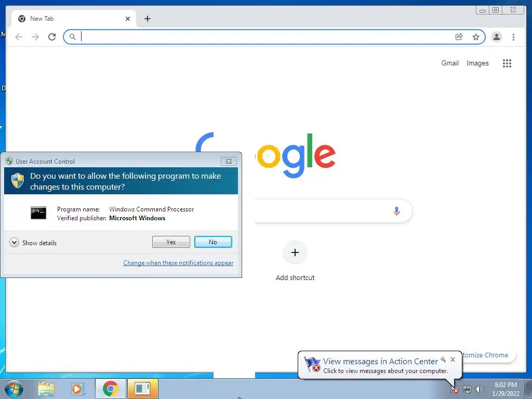Click the taskbar clock showing 8:02 PM
Viewport: 532px width, 399px height.
506,389
